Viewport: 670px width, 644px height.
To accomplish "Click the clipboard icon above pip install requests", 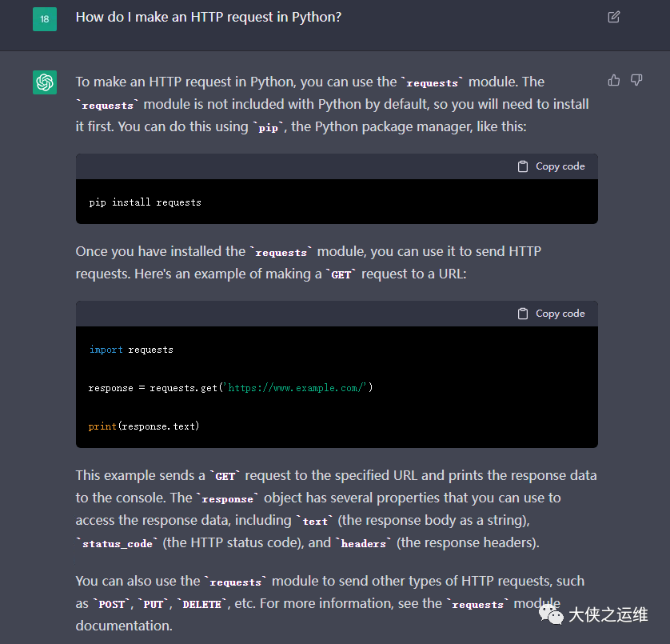I will point(523,166).
